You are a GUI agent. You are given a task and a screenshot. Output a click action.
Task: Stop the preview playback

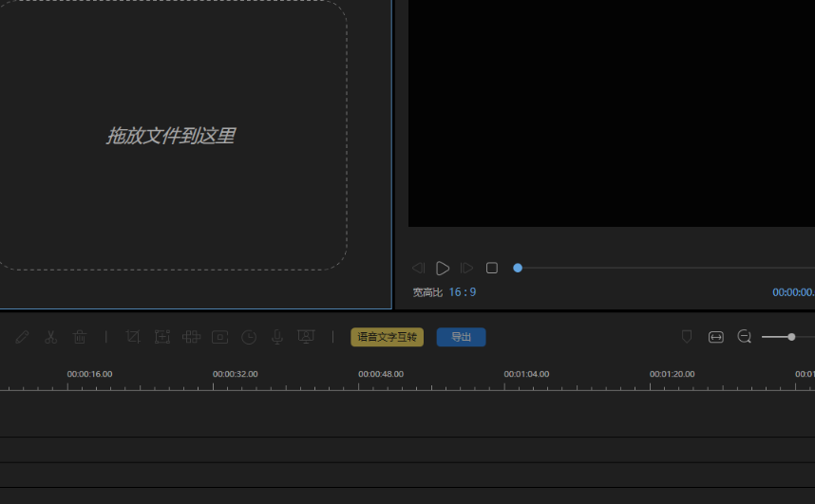coord(492,269)
